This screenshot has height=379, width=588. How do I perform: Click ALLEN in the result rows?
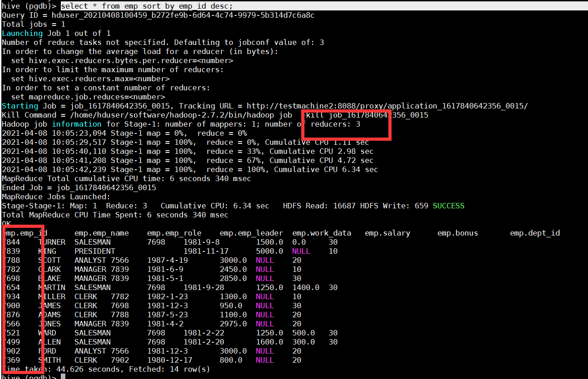coord(49,342)
